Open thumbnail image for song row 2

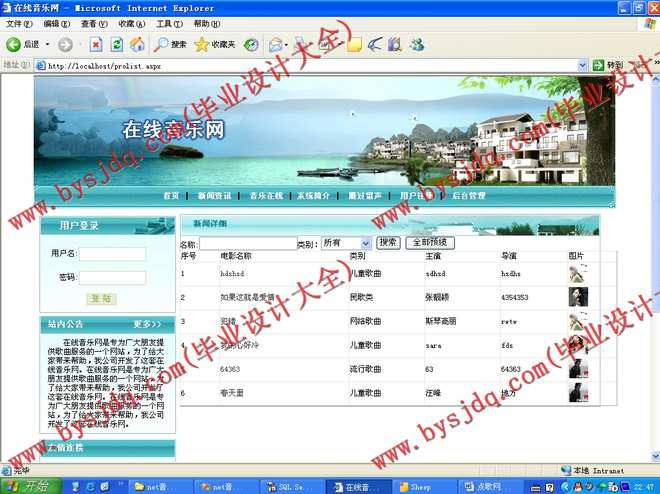click(x=578, y=297)
